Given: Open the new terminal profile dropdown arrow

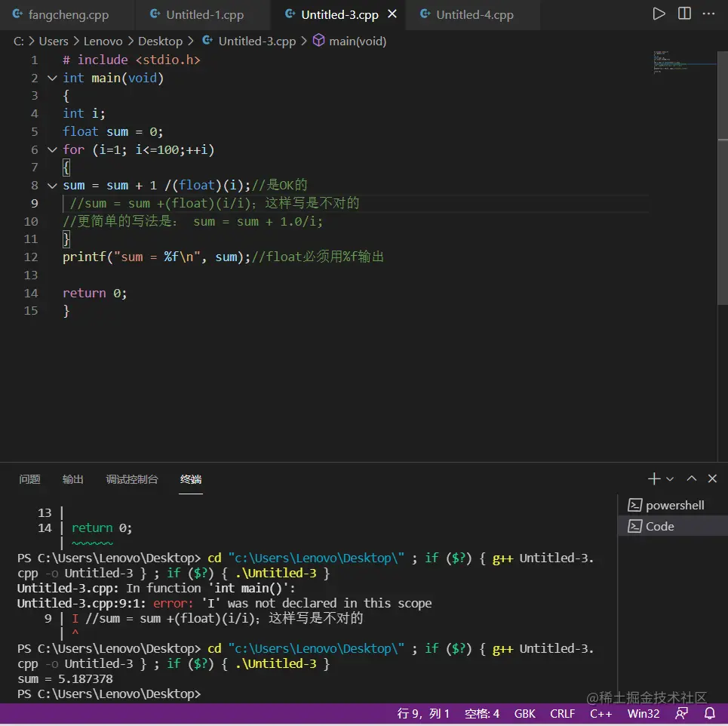Looking at the screenshot, I should pos(670,478).
